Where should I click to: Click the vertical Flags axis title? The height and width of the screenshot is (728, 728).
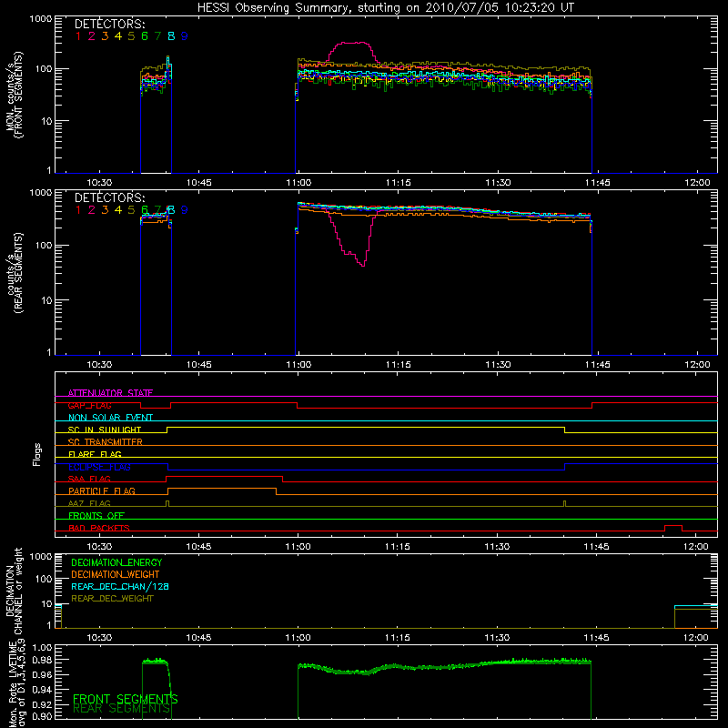[x=37, y=454]
